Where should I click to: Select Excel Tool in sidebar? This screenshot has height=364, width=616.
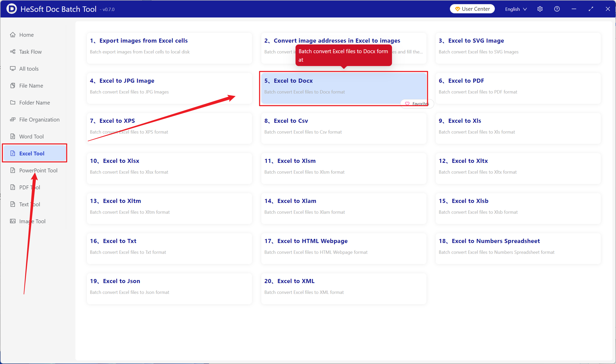click(x=35, y=153)
